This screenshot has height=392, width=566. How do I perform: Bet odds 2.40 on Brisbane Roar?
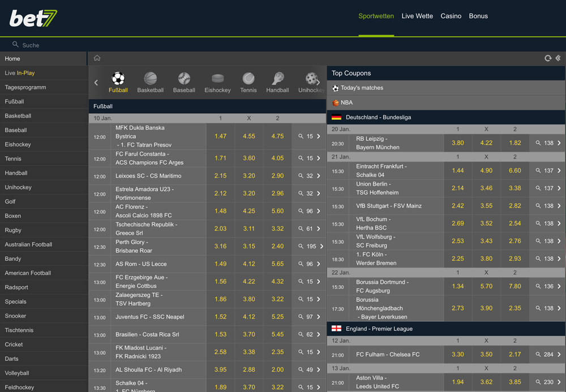[x=277, y=246]
